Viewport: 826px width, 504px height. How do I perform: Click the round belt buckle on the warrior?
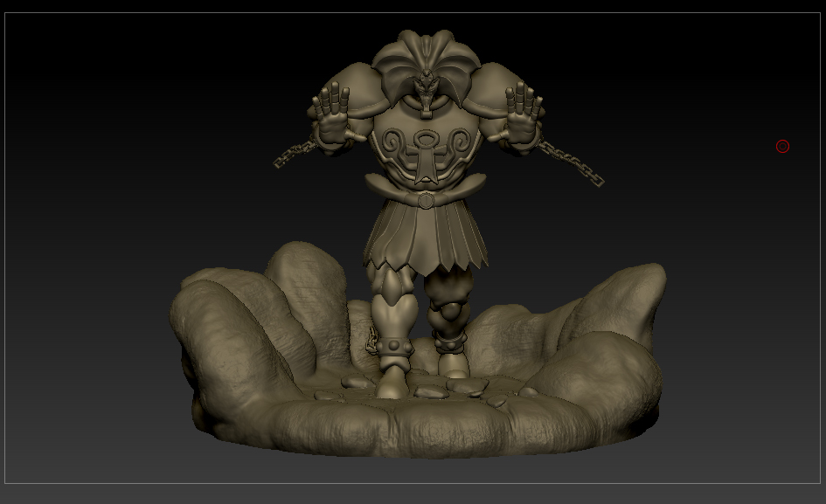click(x=426, y=201)
